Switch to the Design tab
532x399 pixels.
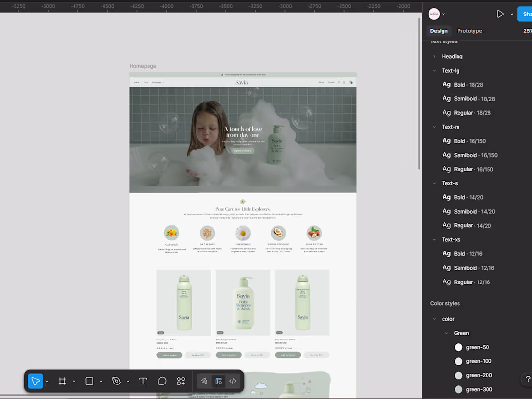pyautogui.click(x=439, y=31)
